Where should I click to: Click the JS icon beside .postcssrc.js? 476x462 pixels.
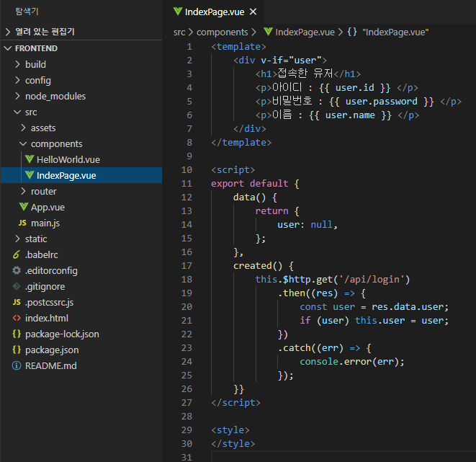pos(17,302)
